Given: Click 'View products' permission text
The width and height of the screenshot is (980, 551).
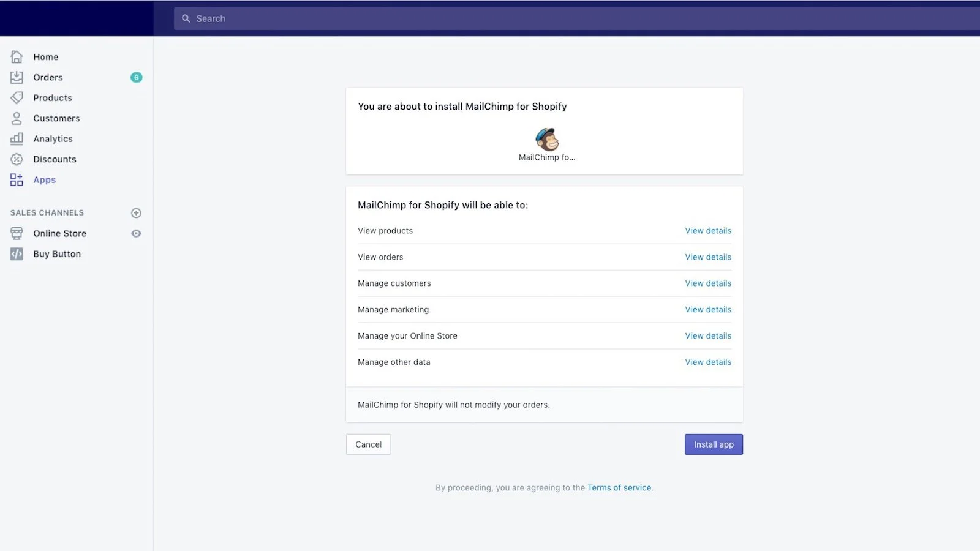Looking at the screenshot, I should coord(385,231).
